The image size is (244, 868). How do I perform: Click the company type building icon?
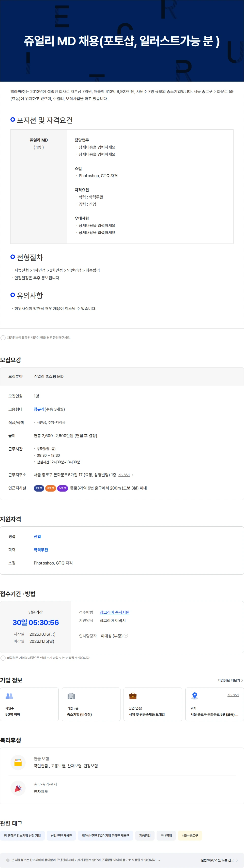pos(71,696)
